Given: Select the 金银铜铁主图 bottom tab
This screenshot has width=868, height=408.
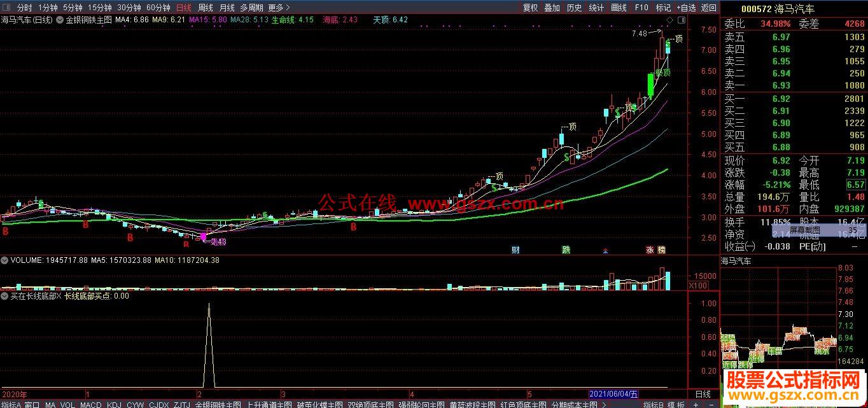Looking at the screenshot, I should pos(218,404).
